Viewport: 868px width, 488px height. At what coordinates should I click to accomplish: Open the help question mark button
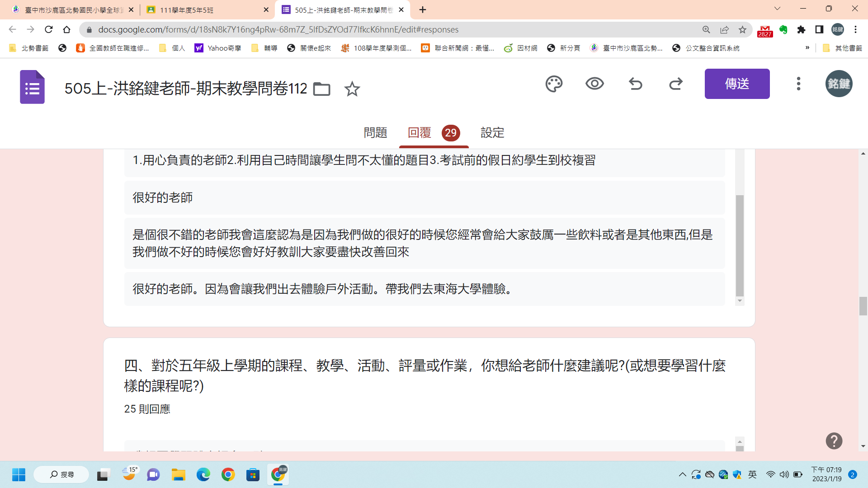[x=834, y=441]
